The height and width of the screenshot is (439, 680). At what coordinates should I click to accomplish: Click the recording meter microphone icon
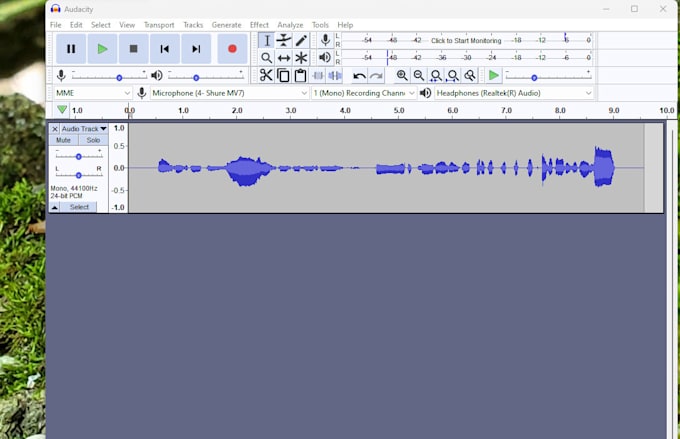click(x=325, y=40)
